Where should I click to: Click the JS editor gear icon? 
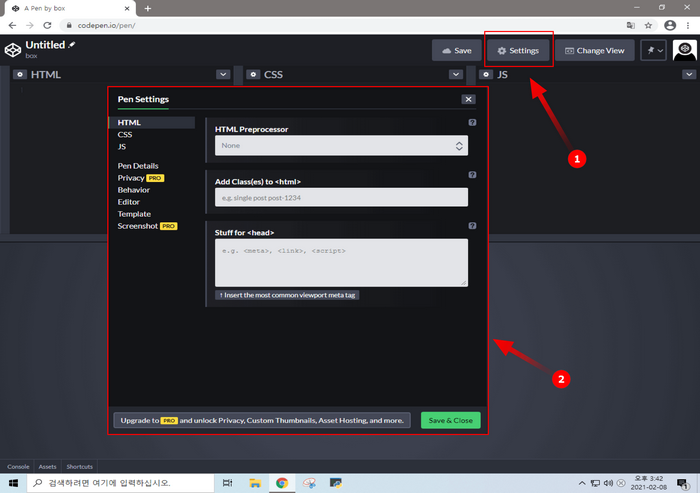485,75
